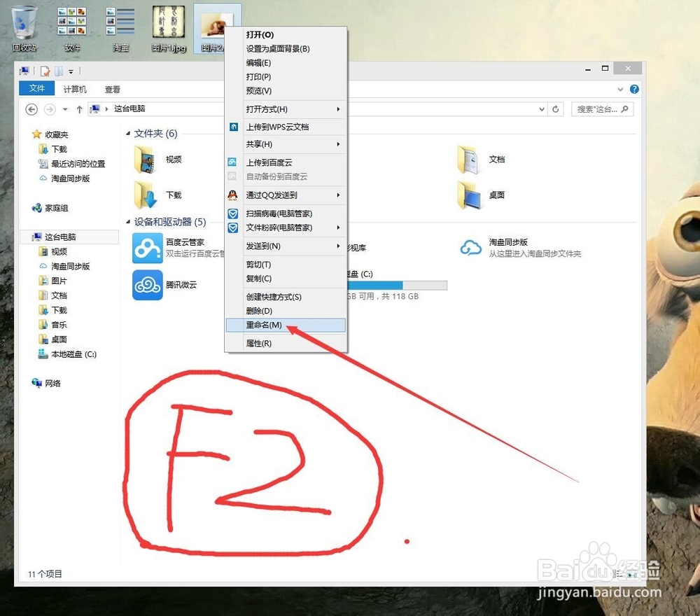Collapse the 设备和驱动器 (5) group

(x=127, y=222)
